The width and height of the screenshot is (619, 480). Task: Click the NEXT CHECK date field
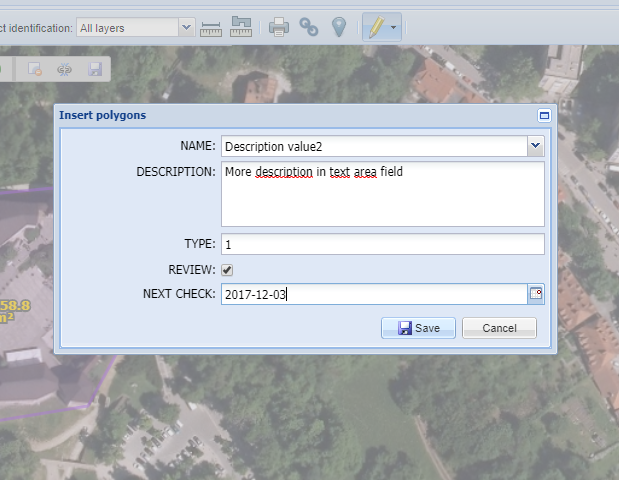(374, 294)
